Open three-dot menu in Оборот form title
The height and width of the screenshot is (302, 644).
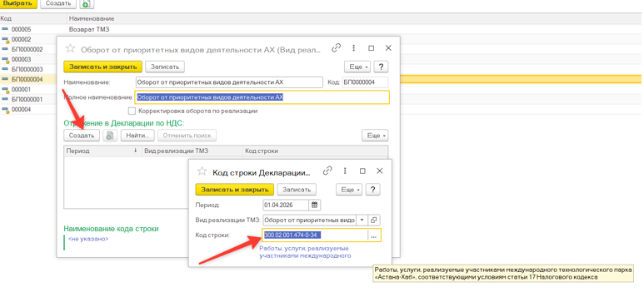click(x=353, y=48)
